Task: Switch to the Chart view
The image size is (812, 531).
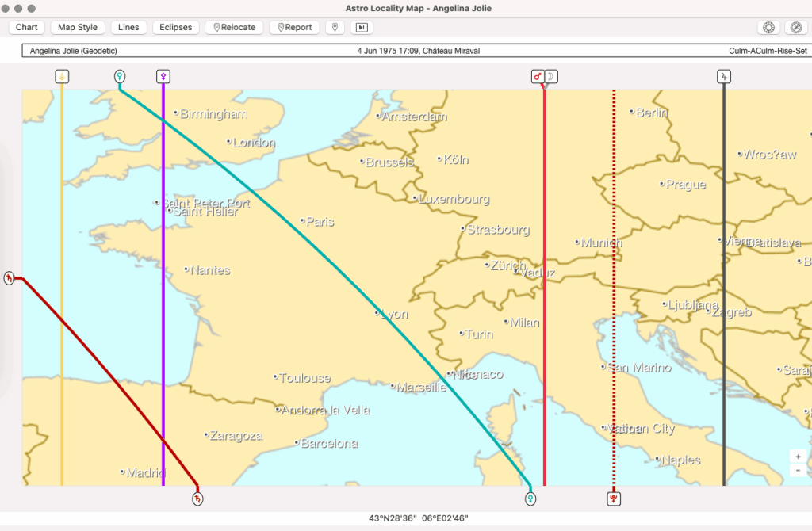Action: pyautogui.click(x=26, y=27)
